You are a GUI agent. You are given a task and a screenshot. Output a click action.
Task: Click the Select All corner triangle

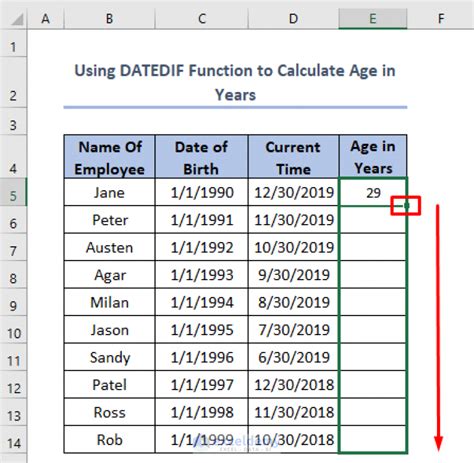pyautogui.click(x=17, y=19)
